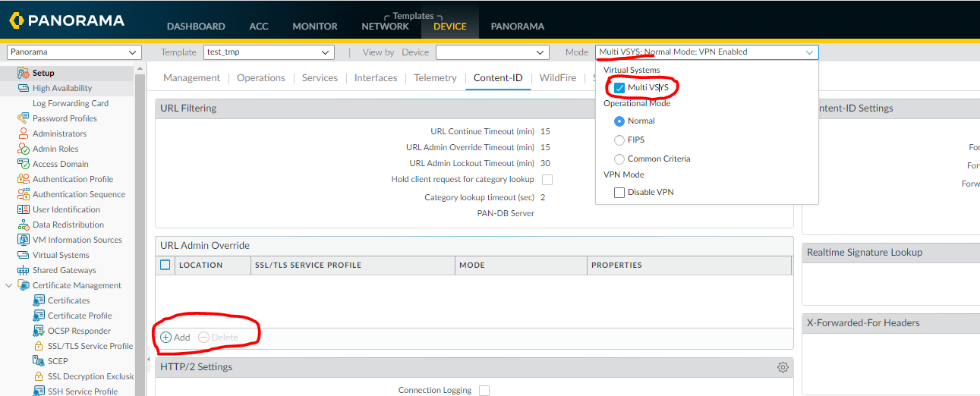The width and height of the screenshot is (980, 396).
Task: Open the MONITOR top menu
Action: point(314,26)
